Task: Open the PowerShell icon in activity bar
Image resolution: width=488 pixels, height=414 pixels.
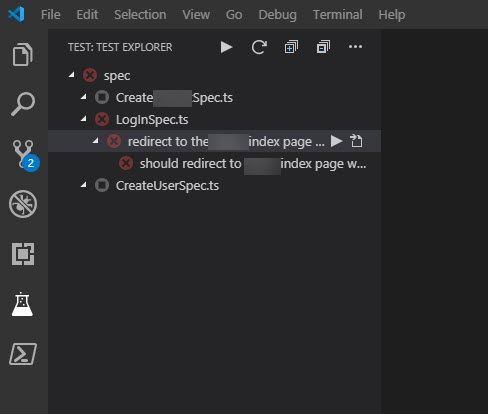Action: pyautogui.click(x=23, y=354)
